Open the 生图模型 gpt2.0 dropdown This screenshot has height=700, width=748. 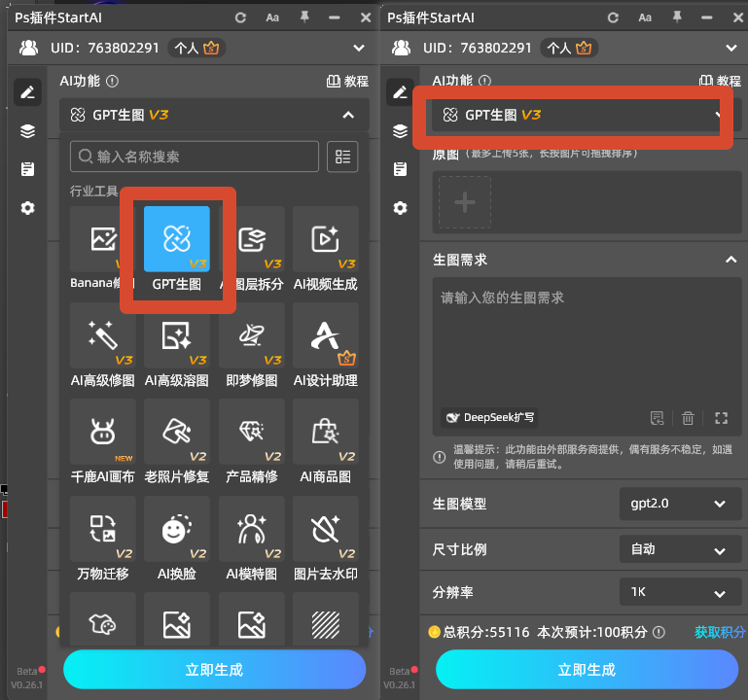680,504
